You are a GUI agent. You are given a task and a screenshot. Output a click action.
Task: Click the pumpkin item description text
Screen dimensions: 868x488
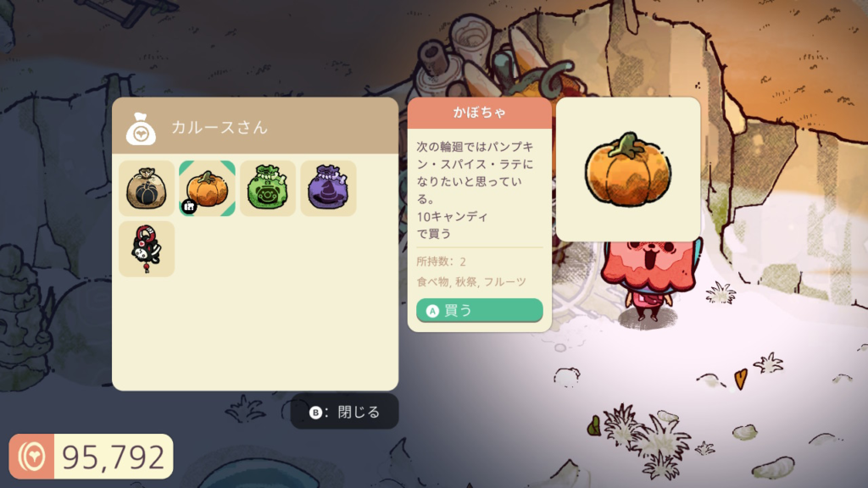(x=475, y=190)
